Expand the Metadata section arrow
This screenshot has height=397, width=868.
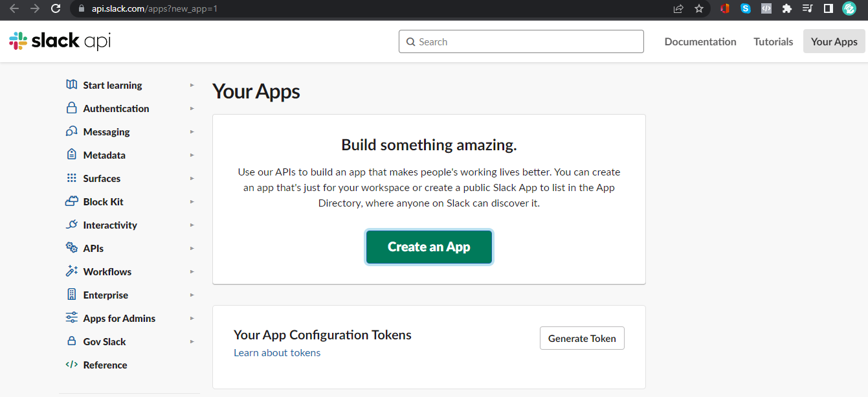(192, 155)
